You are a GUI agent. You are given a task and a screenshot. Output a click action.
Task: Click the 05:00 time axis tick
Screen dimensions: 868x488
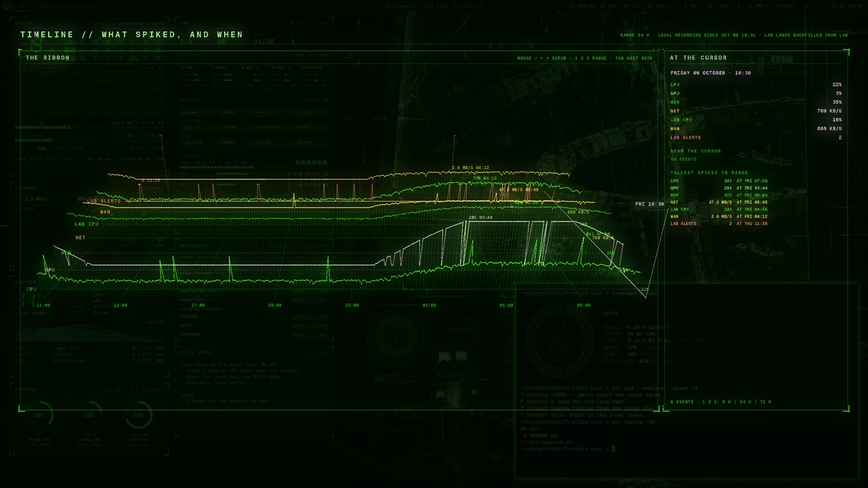click(x=507, y=305)
